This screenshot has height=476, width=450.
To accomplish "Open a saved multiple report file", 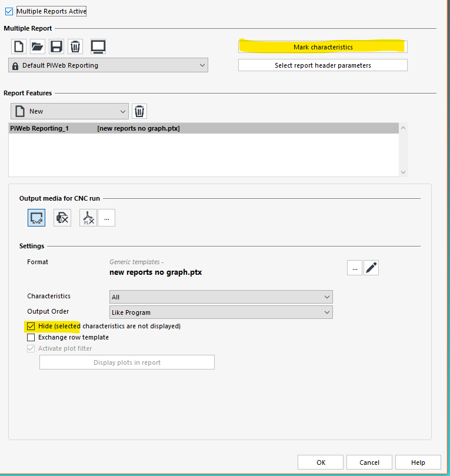I will click(37, 46).
